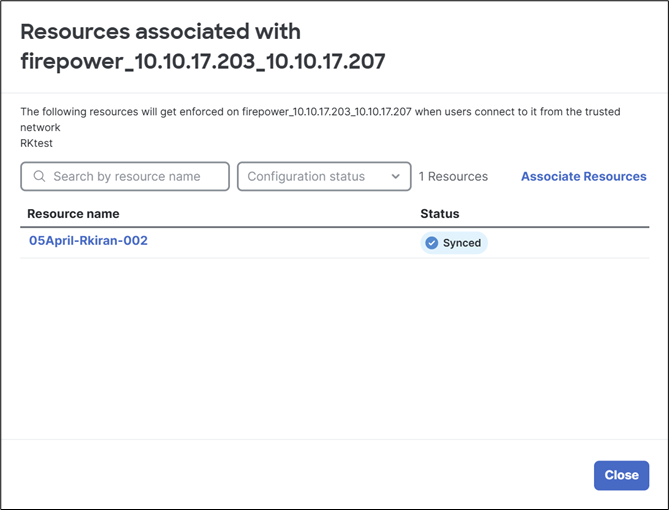Sort by the Status column header
Screen dimensions: 669x510
tap(440, 213)
